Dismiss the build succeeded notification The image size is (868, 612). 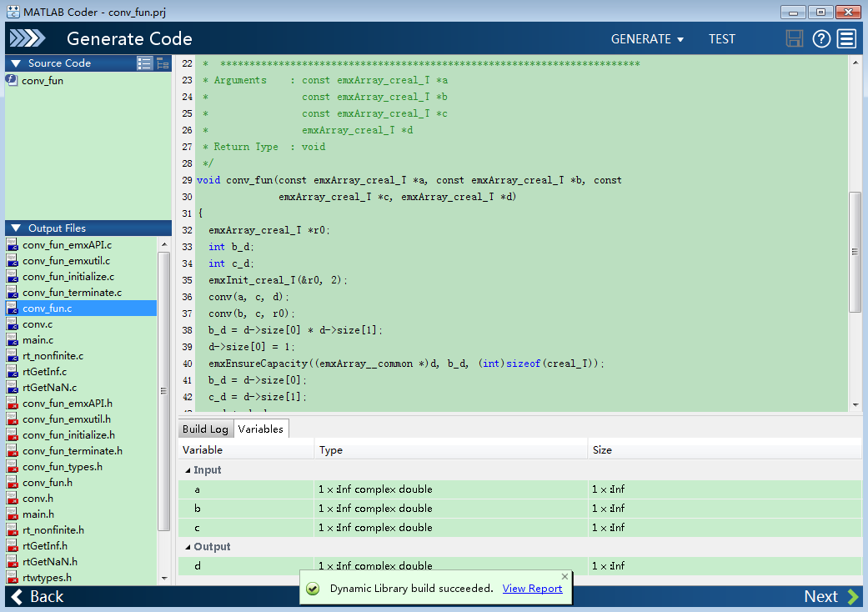(564, 576)
